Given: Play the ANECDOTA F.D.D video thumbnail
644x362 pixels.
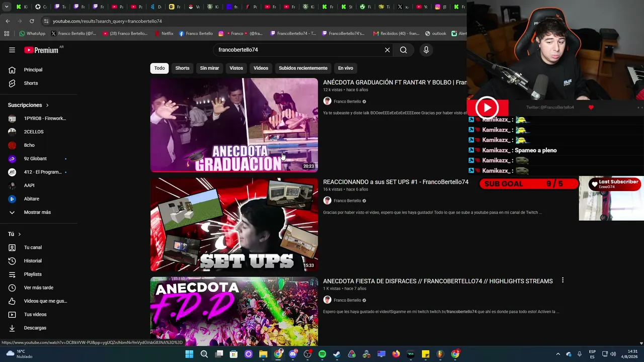Looking at the screenshot, I should pyautogui.click(x=234, y=311).
